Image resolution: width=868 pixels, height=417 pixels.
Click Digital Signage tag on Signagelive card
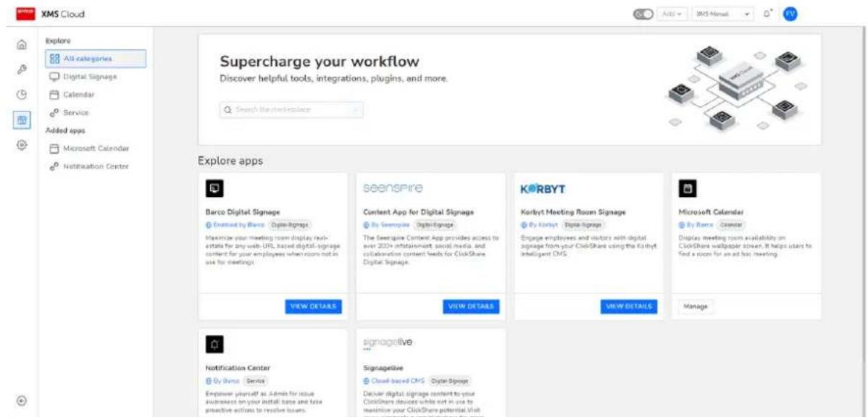[x=450, y=381]
